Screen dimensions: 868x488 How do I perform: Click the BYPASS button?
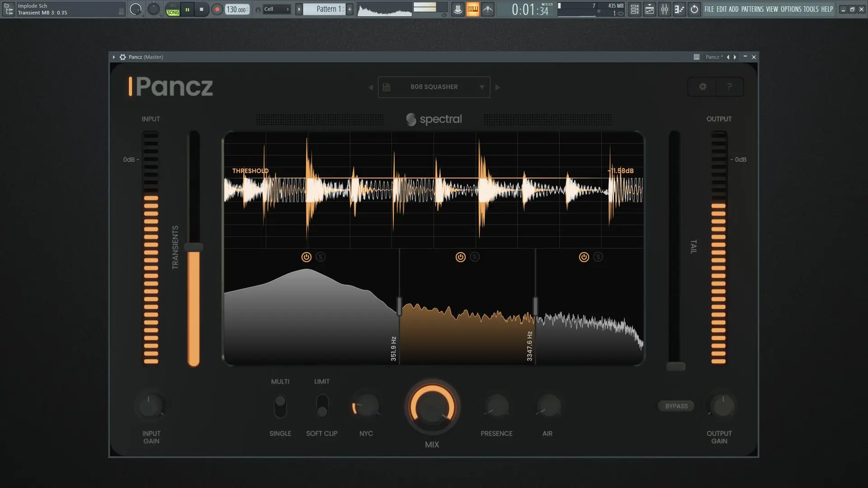676,406
